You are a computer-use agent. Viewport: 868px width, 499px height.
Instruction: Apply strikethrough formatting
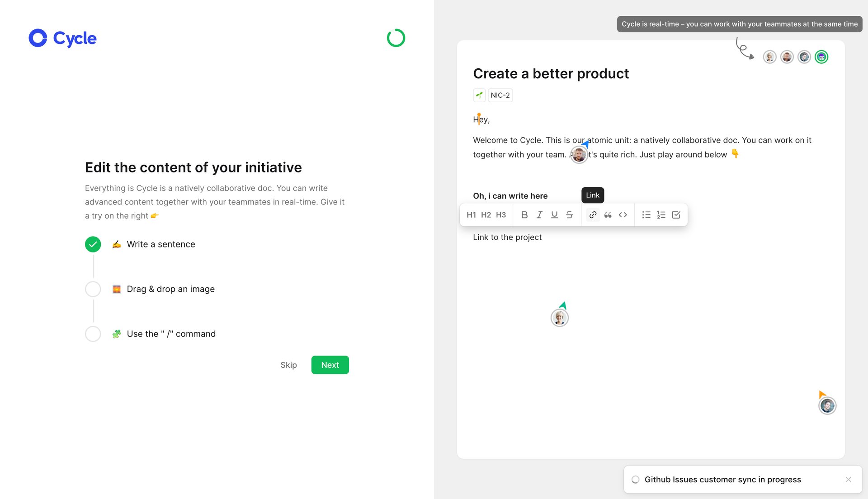click(569, 214)
